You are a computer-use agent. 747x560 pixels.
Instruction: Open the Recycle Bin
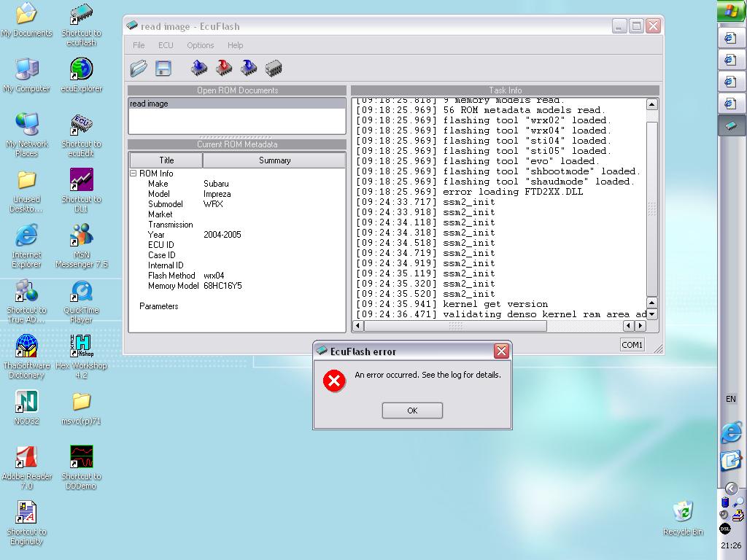[683, 518]
